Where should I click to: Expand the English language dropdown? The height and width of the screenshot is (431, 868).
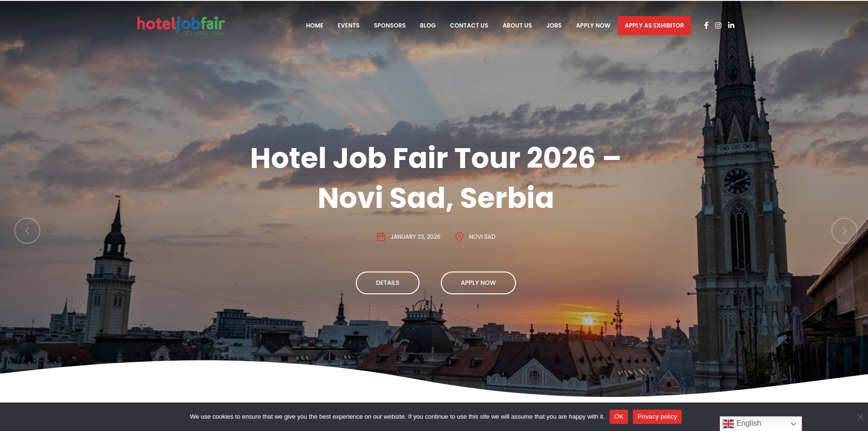point(761,423)
